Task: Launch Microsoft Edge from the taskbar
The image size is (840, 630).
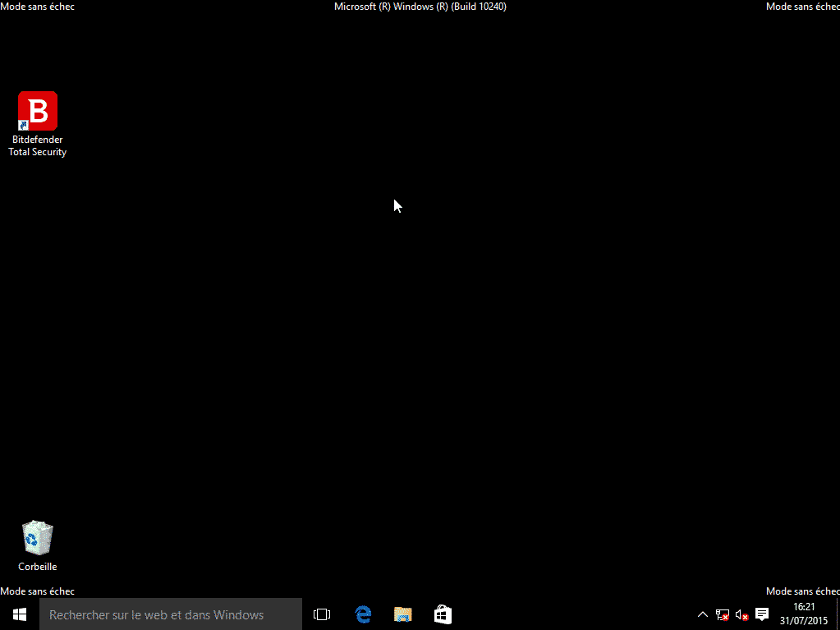Action: click(363, 614)
